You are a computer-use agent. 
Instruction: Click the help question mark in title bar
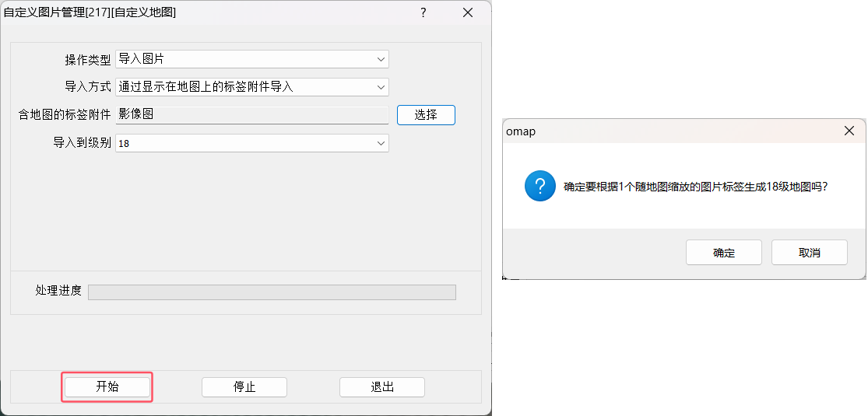423,12
